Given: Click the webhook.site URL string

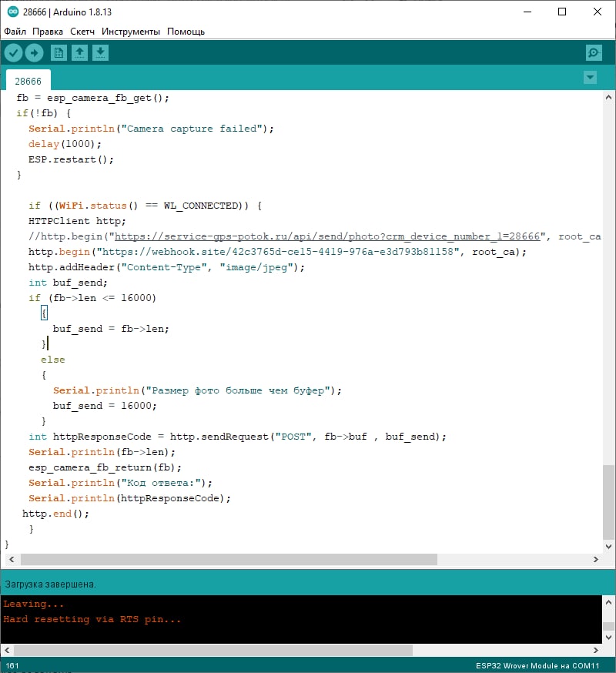Looking at the screenshot, I should (x=278, y=252).
